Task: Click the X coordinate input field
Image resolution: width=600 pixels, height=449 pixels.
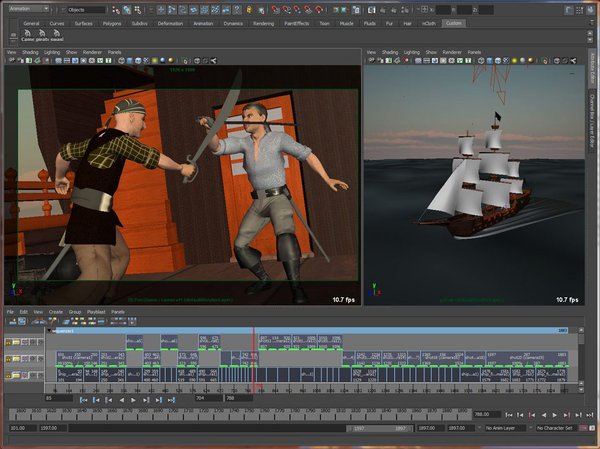Action: point(443,10)
